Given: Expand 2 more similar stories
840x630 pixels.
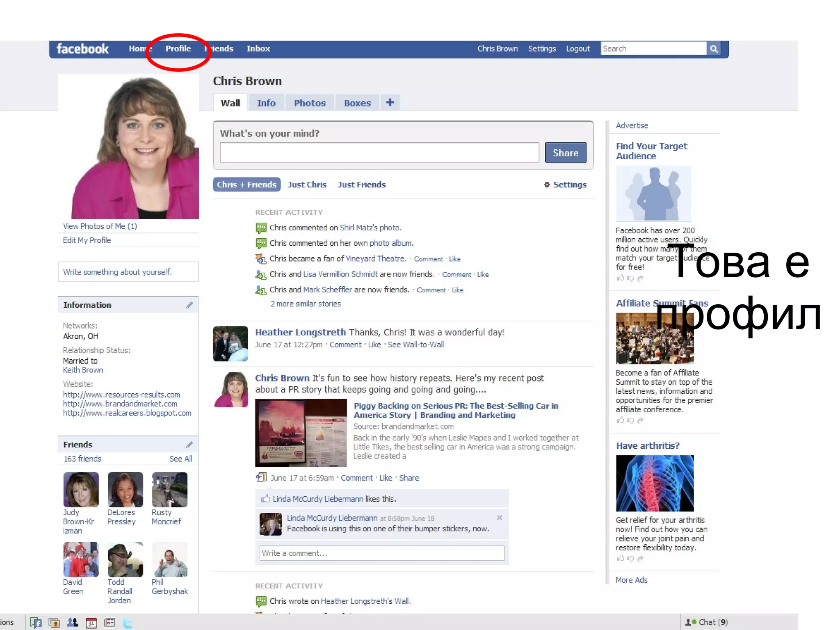Looking at the screenshot, I should [305, 304].
